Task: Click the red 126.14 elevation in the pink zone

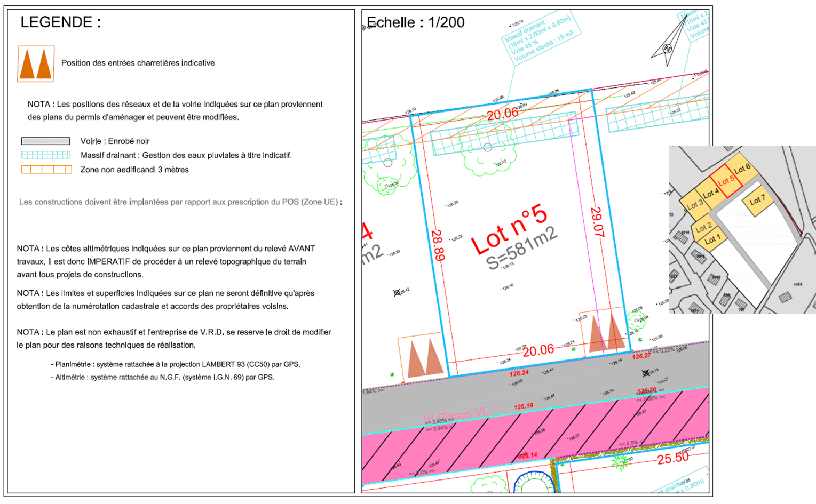Action: tap(527, 455)
